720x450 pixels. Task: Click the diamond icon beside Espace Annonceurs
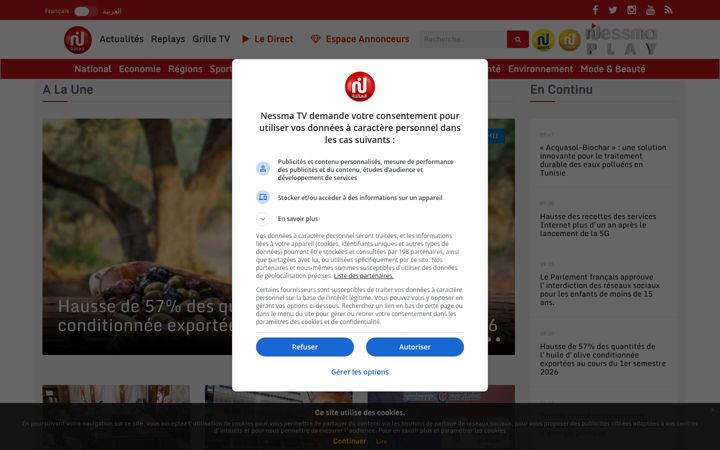315,39
